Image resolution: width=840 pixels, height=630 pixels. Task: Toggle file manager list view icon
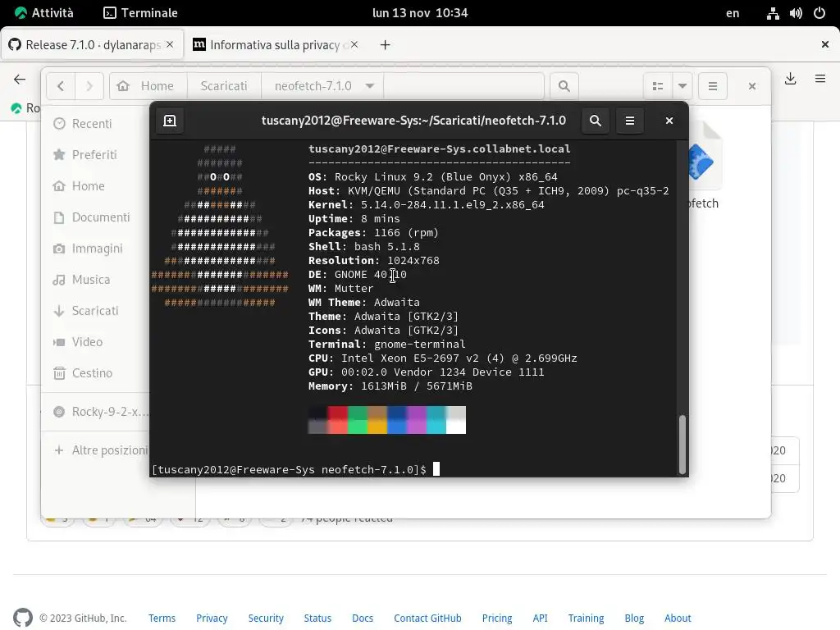coord(658,86)
